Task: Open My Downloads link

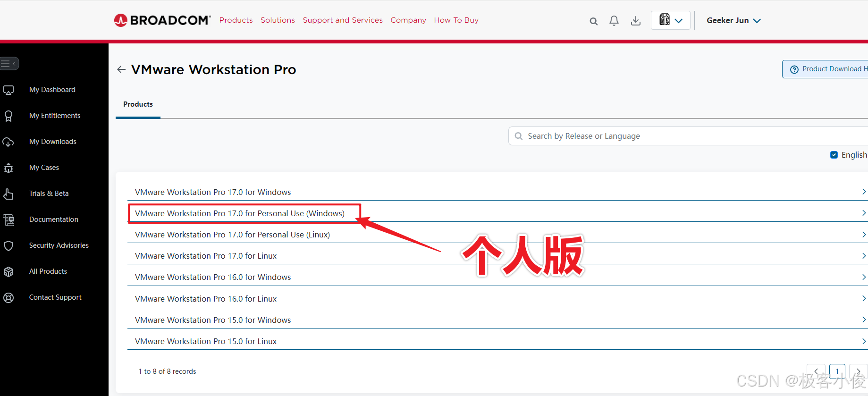Action: (x=53, y=142)
